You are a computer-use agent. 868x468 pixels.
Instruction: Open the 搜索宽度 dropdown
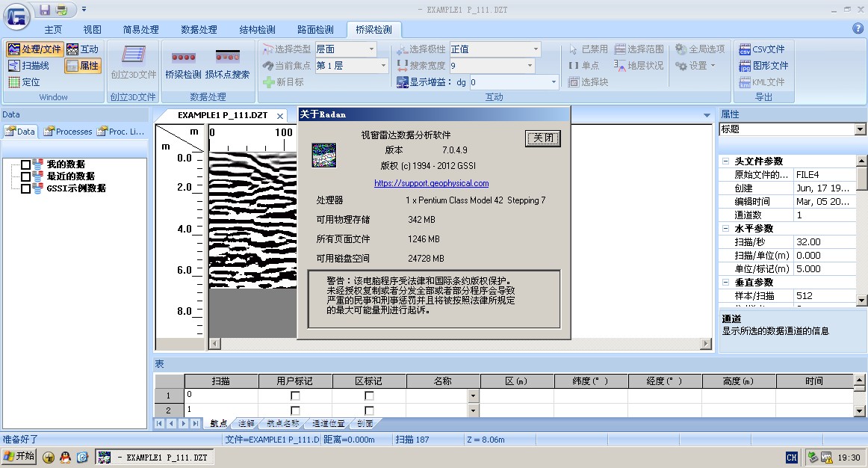click(530, 65)
